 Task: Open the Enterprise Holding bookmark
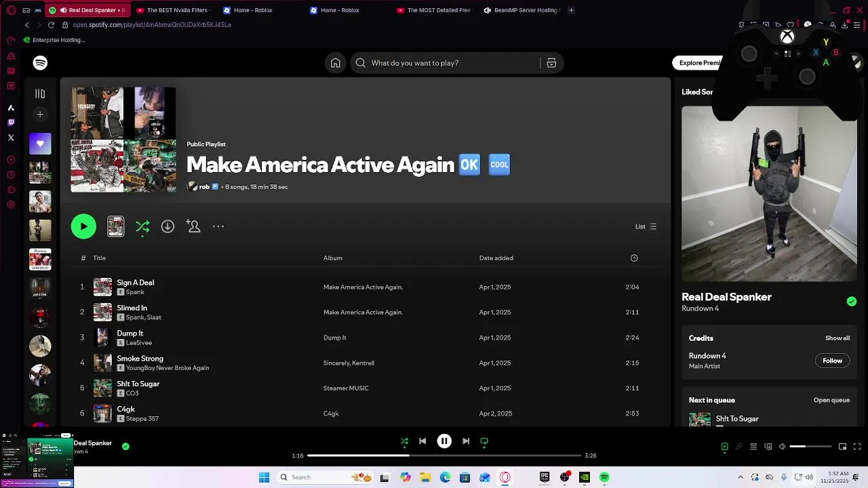coord(54,40)
